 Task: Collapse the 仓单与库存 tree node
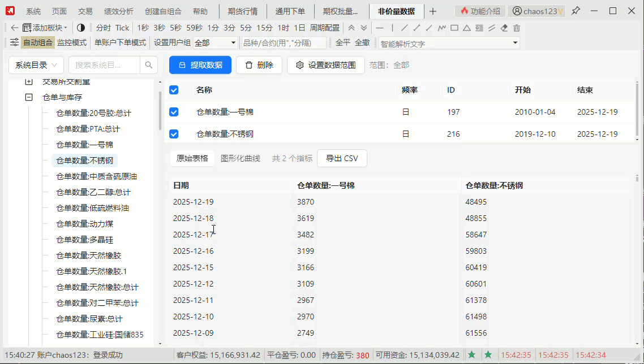pos(29,97)
